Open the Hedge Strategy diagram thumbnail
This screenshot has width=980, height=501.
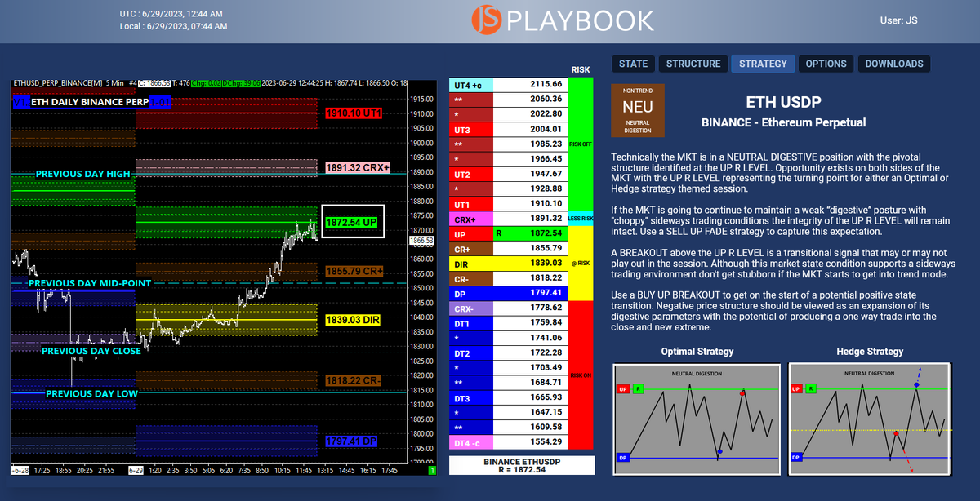[870, 419]
